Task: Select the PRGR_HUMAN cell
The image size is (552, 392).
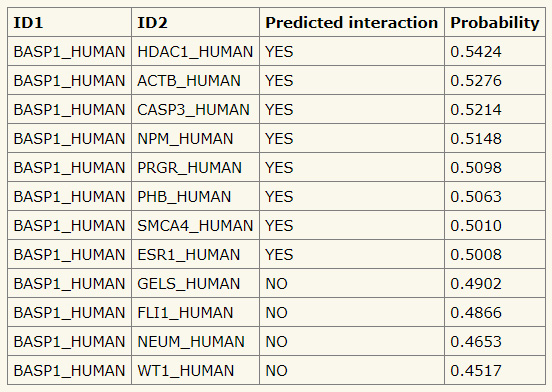Action: [x=195, y=167]
